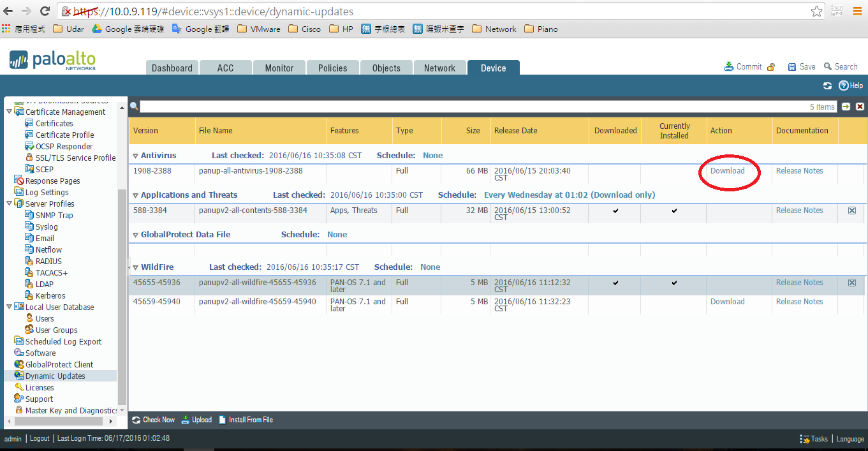Click the magnifier icon in filter bar
The image size is (868, 451).
(134, 107)
